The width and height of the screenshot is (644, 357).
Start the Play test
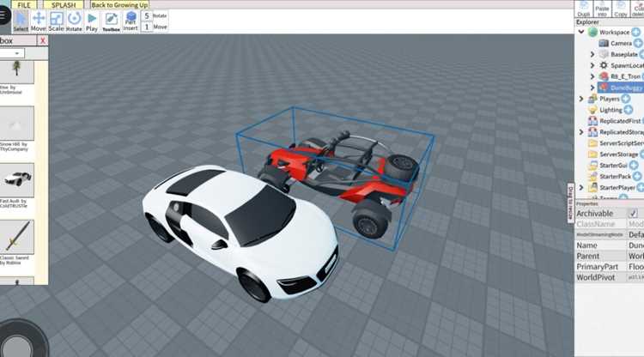tap(92, 21)
